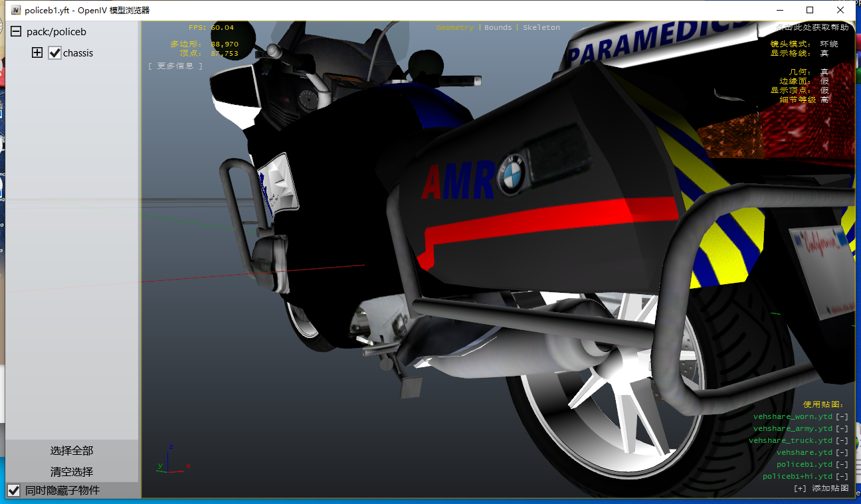Toggle 同时隐藏子物件 checkbox
Image resolution: width=861 pixels, height=504 pixels.
[13, 491]
